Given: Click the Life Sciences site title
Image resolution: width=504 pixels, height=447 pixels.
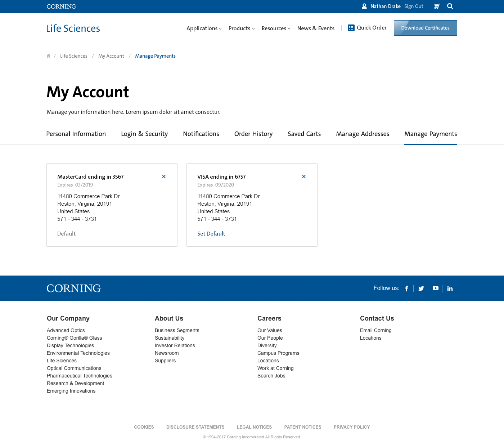Looking at the screenshot, I should click(x=73, y=28).
